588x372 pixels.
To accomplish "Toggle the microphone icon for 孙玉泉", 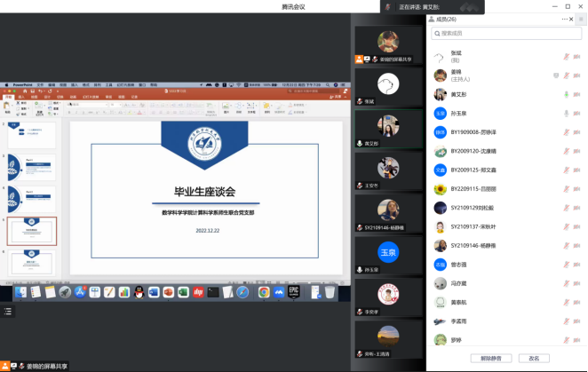I will coord(567,114).
